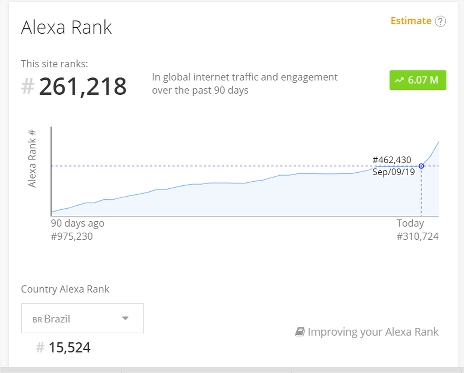Viewport: 464px width, 373px height.
Task: Open the Improving your Alexa Rank link
Action: pyautogui.click(x=367, y=332)
